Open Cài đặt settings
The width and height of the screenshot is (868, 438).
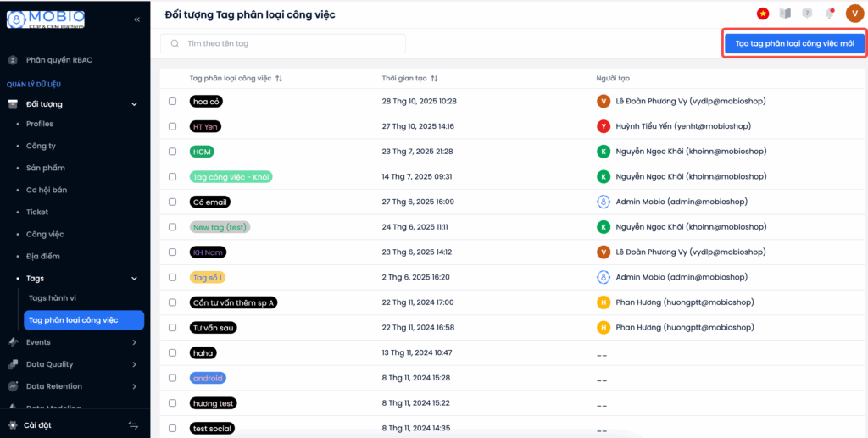click(x=38, y=425)
